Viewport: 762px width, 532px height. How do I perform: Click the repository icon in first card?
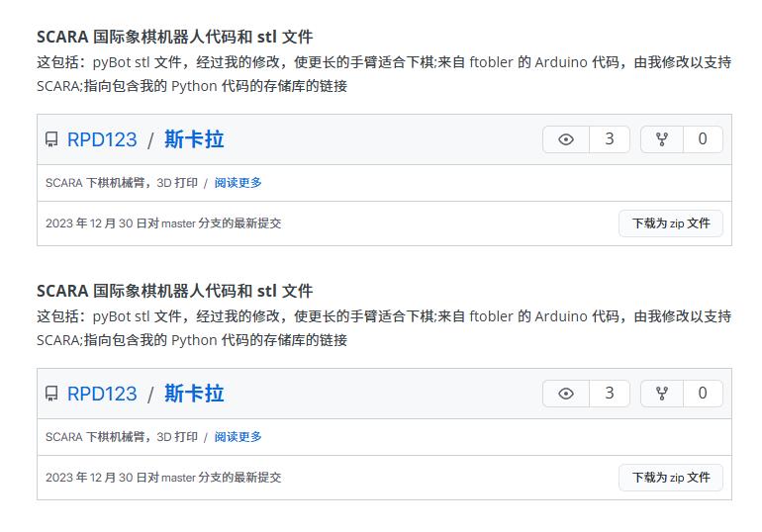click(x=51, y=139)
